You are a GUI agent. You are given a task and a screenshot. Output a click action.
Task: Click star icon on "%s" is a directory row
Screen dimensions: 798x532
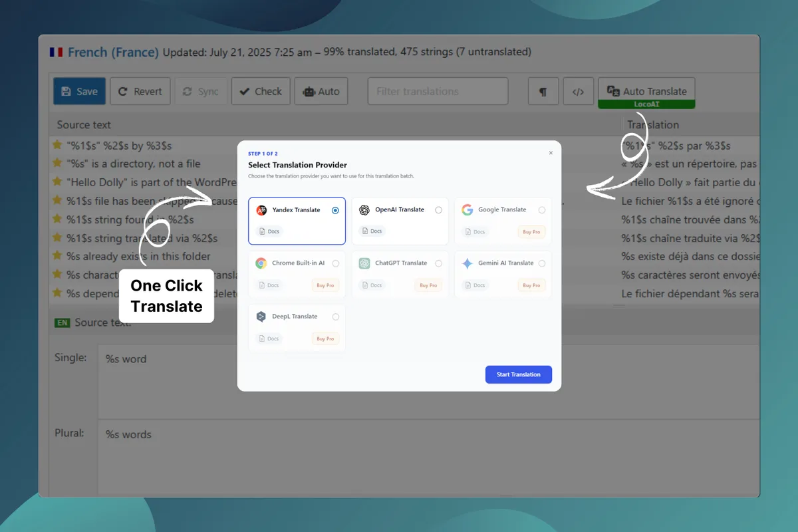tap(58, 163)
